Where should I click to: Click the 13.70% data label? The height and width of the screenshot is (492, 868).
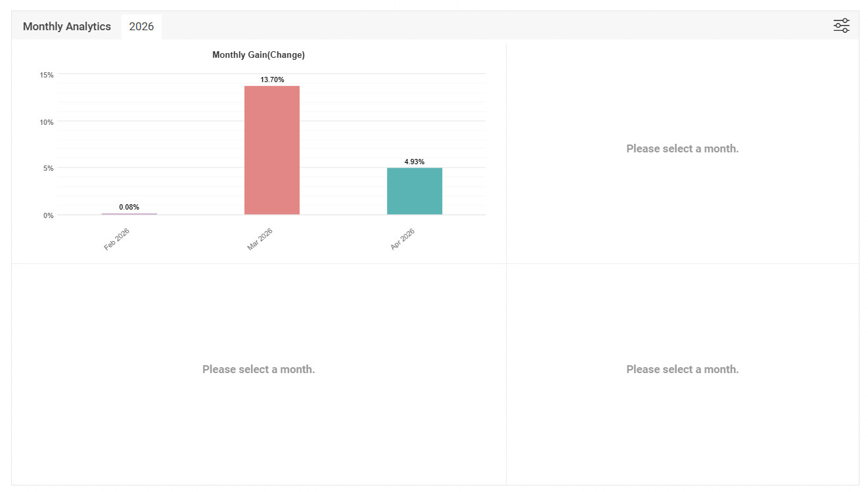[x=272, y=79]
